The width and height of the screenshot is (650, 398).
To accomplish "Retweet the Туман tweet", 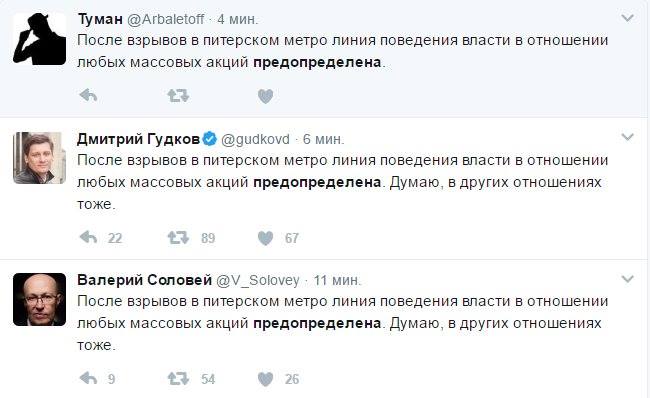I will coord(178,96).
